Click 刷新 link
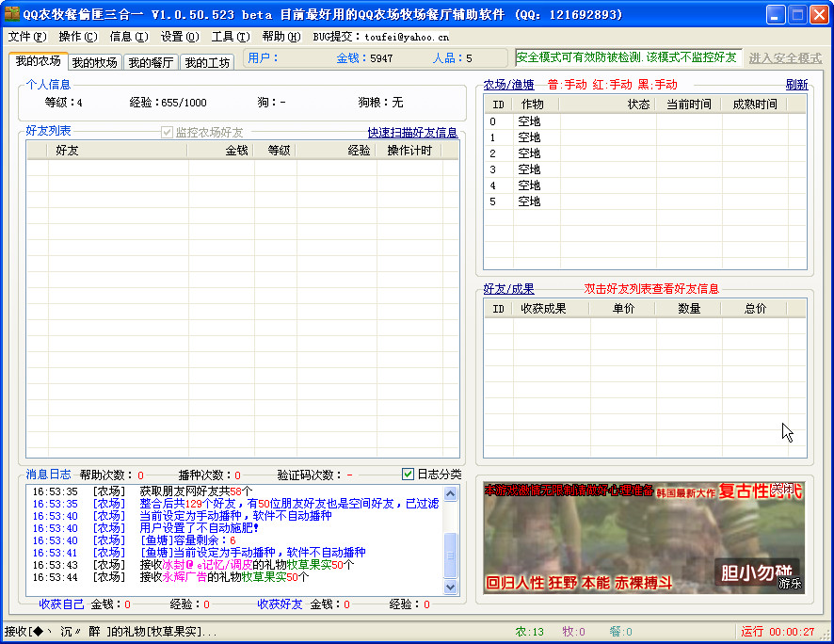834x644 pixels. click(796, 85)
